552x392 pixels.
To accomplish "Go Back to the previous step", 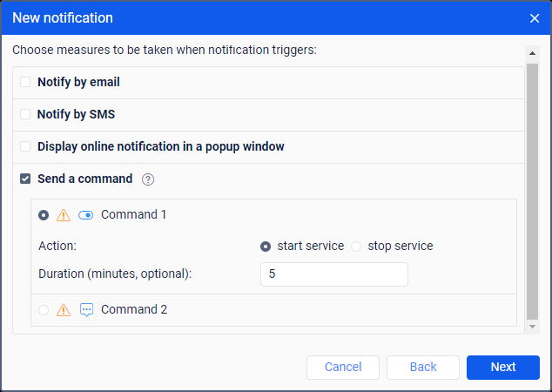I will 422,367.
